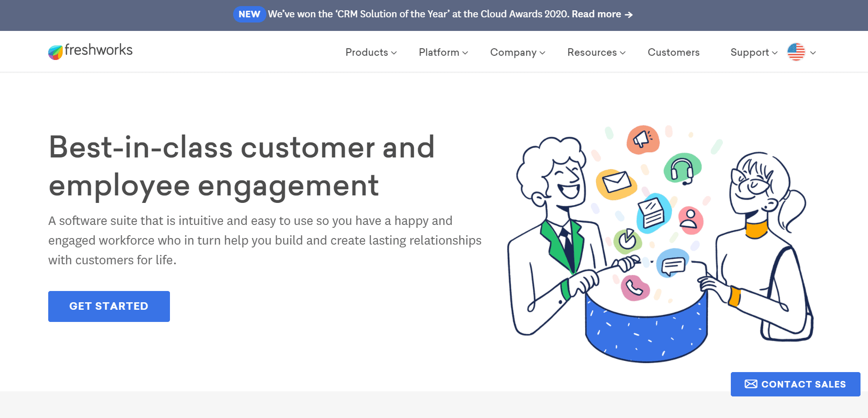This screenshot has height=418, width=868.
Task: Click the Freshworks logo
Action: pos(90,51)
